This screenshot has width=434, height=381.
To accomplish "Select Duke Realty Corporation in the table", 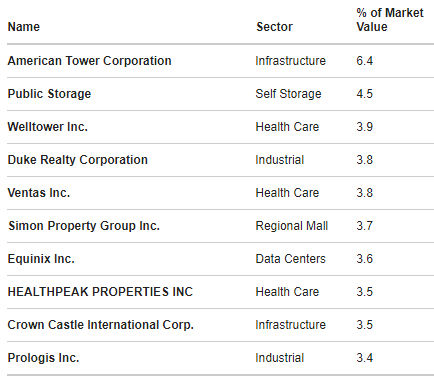I will click(x=77, y=160).
